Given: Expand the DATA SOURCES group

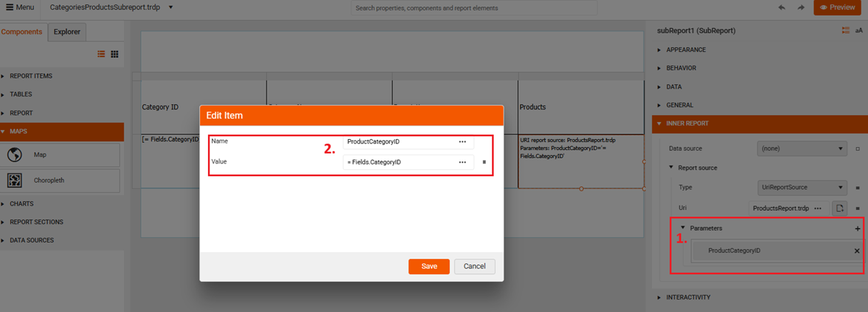Looking at the screenshot, I should 61,241.
